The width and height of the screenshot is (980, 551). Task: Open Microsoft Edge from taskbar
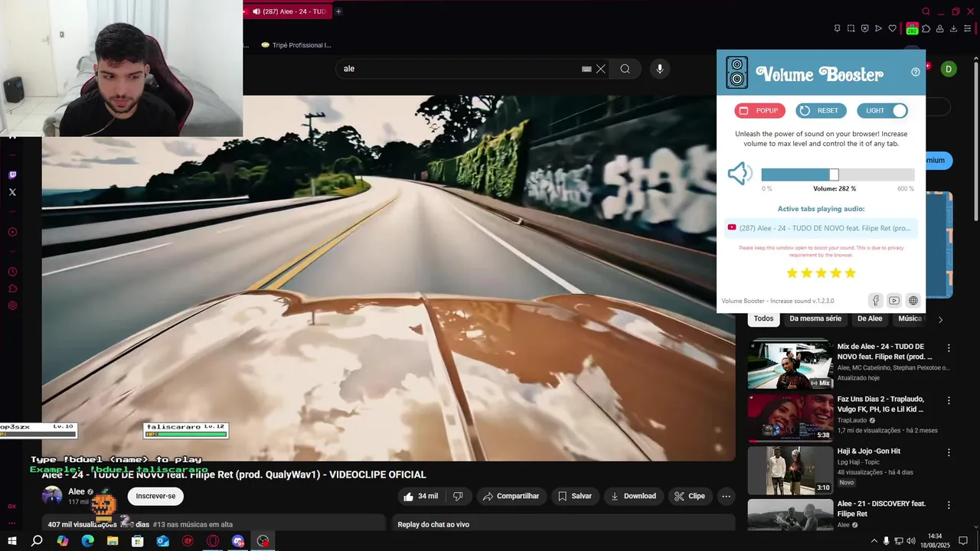[87, 541]
